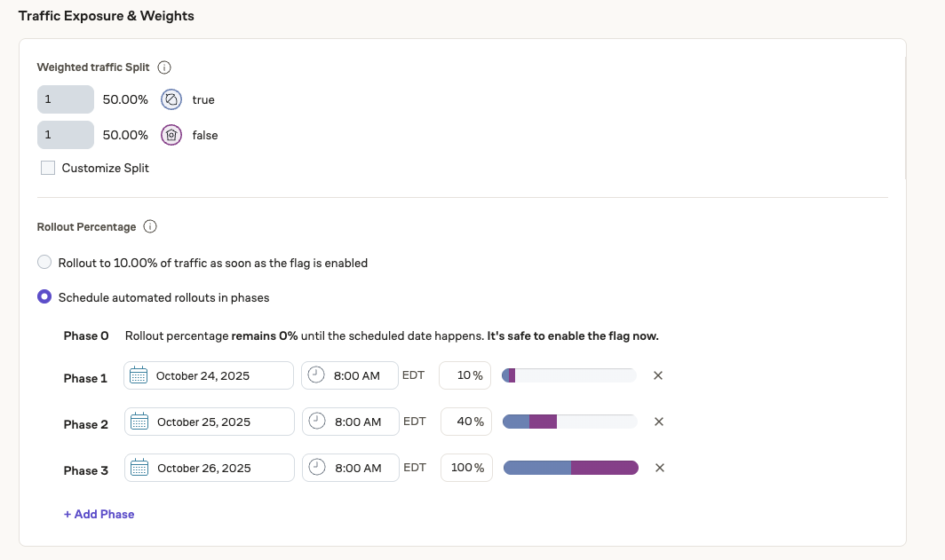Click the true variation weight input field
This screenshot has height=560, width=945.
(65, 99)
